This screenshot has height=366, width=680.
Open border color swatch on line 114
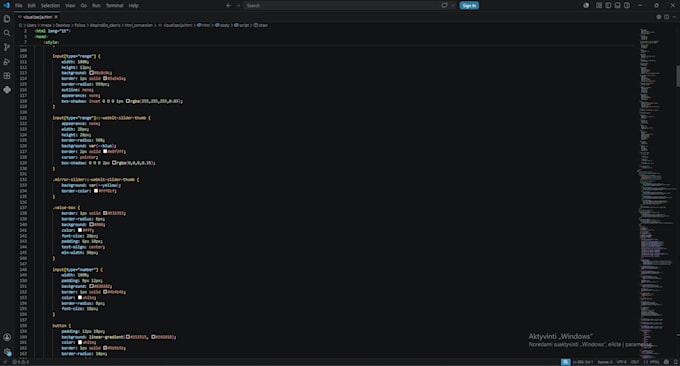105,78
